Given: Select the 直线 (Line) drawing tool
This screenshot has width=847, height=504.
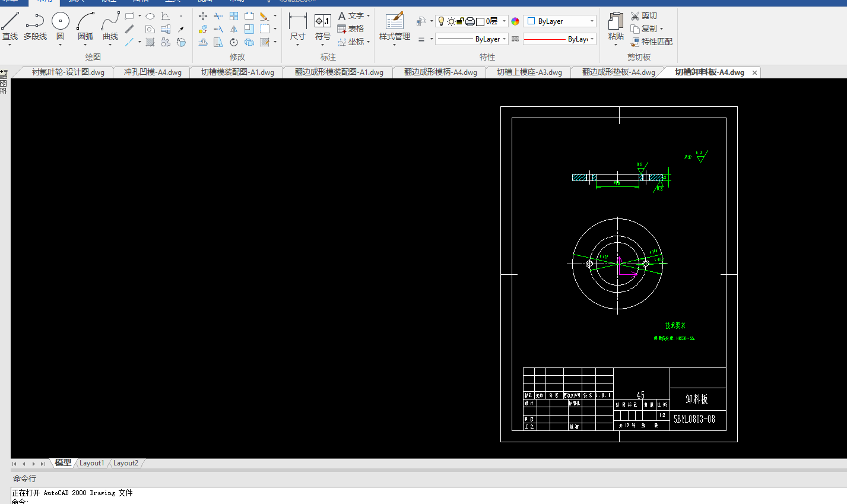Looking at the screenshot, I should click(10, 27).
